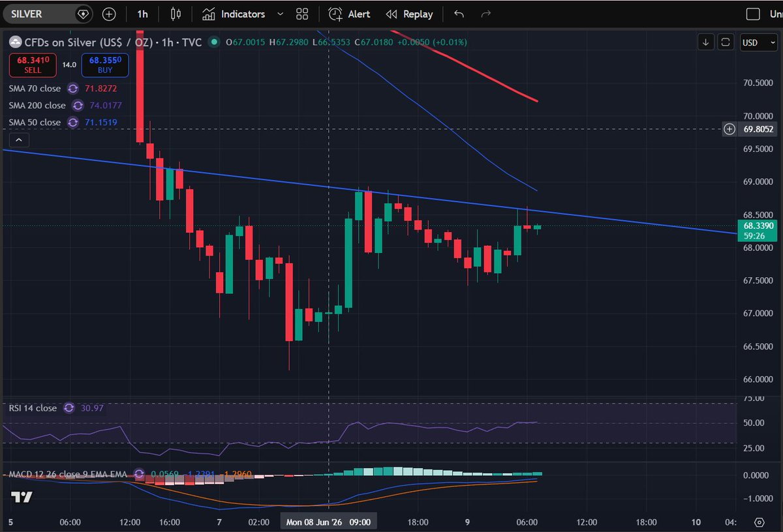
Task: Click the plus icon beside 69.8052
Action: (x=729, y=129)
